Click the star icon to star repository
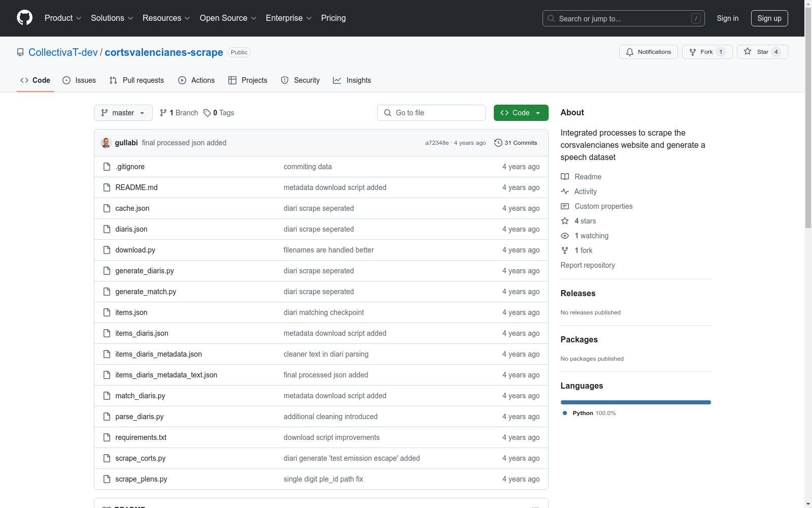Viewport: 812px width, 508px height. pos(748,51)
